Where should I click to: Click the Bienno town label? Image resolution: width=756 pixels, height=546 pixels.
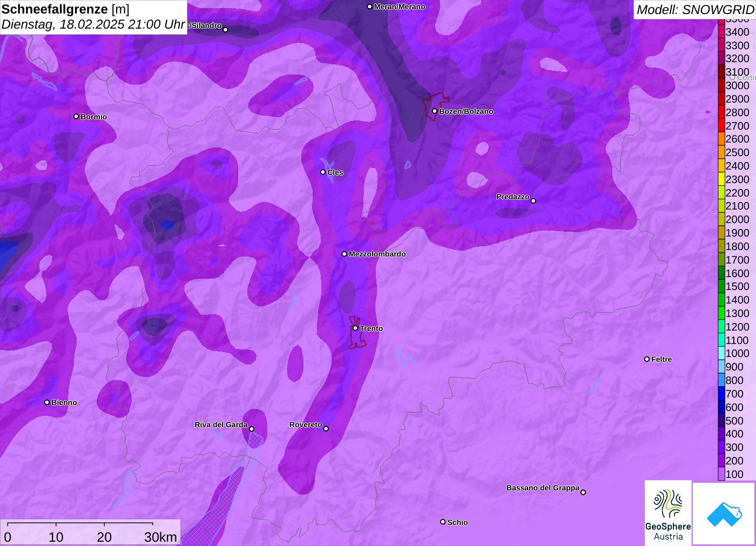click(x=64, y=402)
